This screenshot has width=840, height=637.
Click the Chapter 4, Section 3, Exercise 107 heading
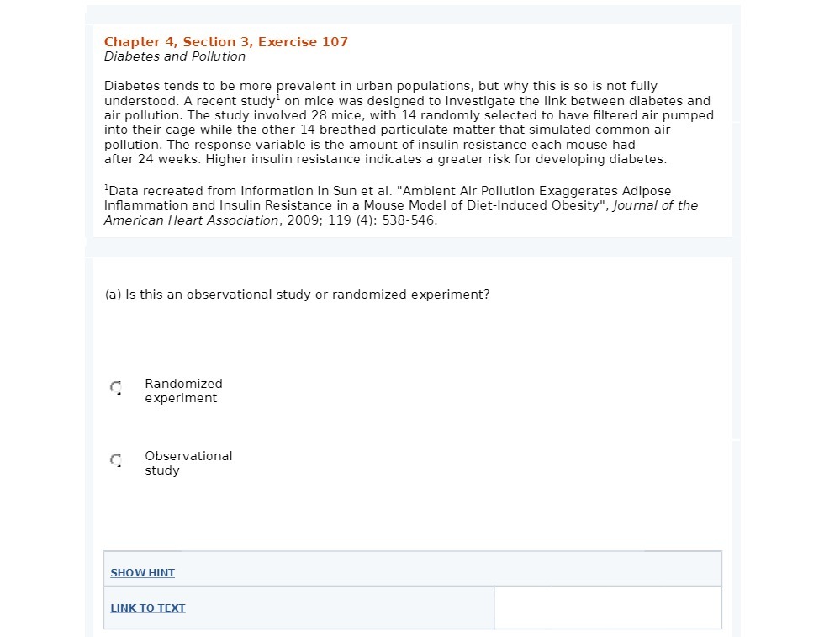pos(226,41)
